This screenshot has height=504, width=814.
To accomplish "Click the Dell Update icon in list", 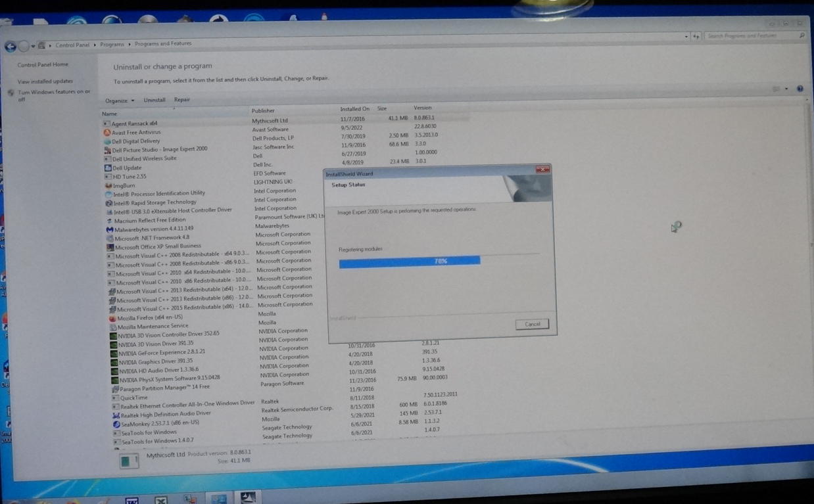I will coord(108,168).
